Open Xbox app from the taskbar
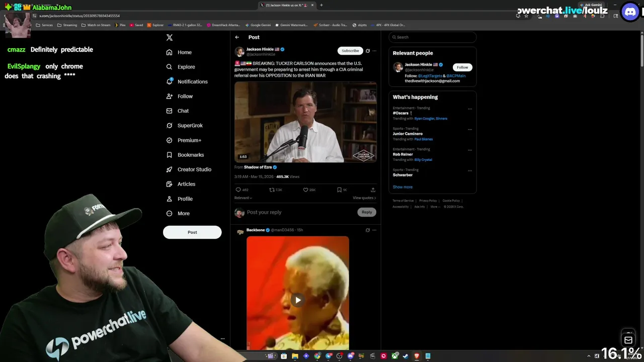The image size is (644, 362). coord(395,356)
